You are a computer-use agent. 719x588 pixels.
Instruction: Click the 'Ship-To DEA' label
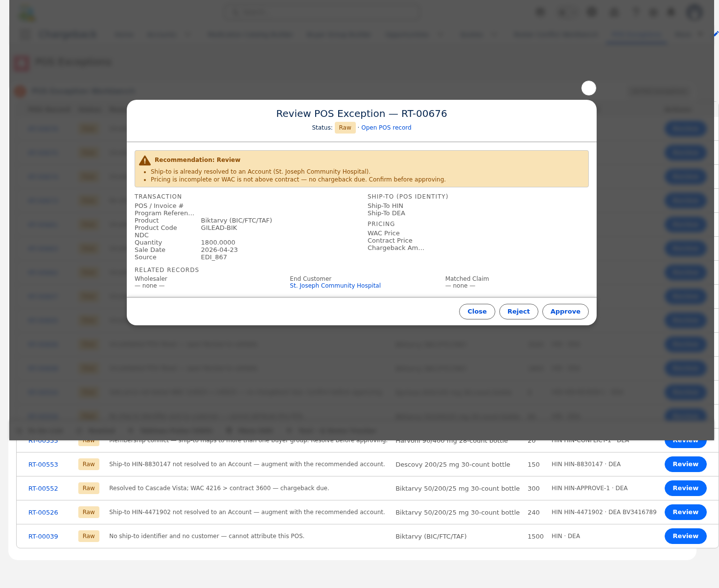tap(386, 213)
